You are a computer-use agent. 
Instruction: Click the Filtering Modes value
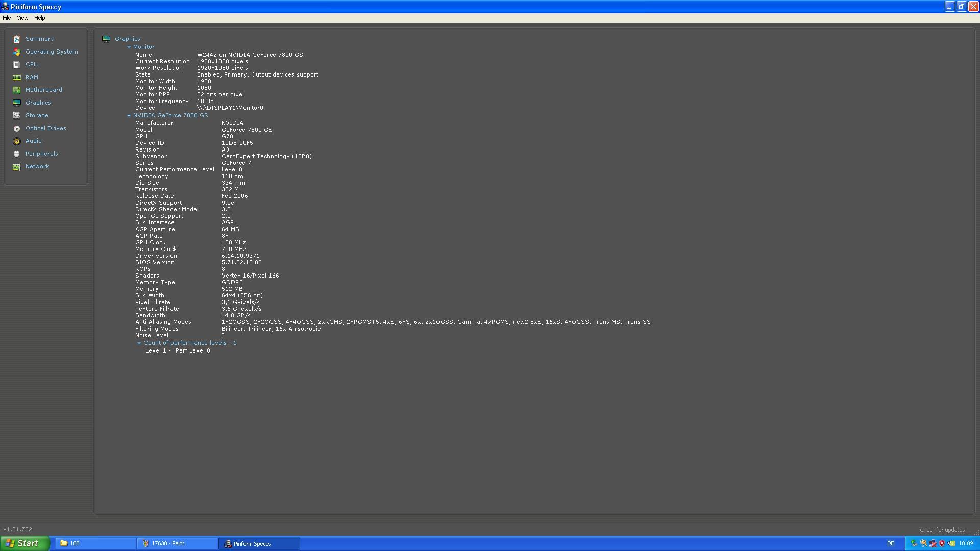tap(271, 329)
